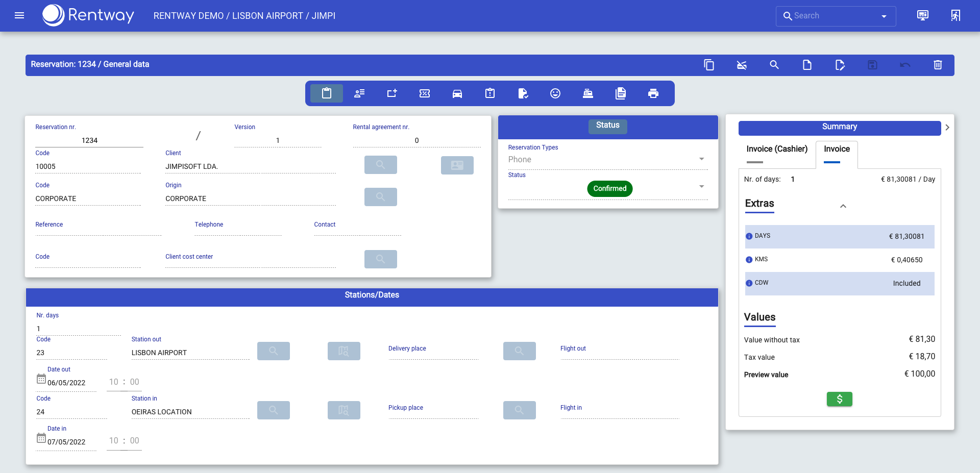Click the Confirmed status chip

coord(609,188)
